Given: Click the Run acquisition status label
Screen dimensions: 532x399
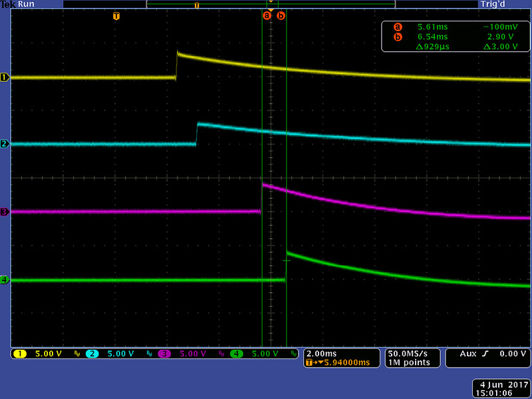Looking at the screenshot, I should [x=27, y=4].
